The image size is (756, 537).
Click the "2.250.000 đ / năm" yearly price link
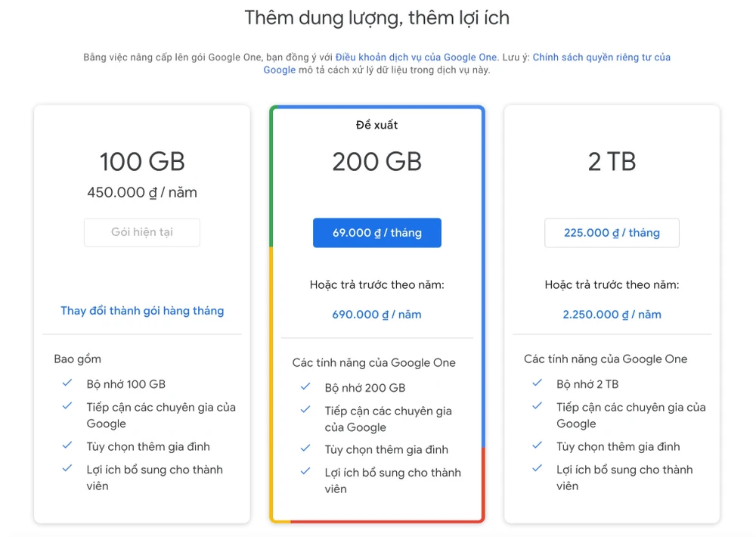(612, 314)
